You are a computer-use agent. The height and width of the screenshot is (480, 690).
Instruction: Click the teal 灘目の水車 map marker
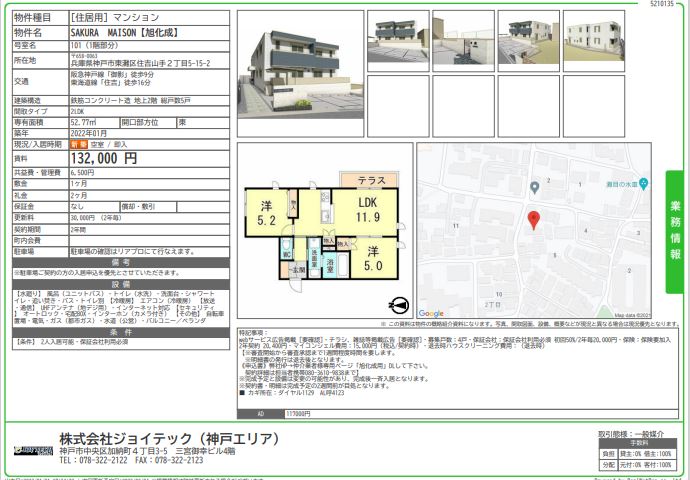pyautogui.click(x=643, y=183)
